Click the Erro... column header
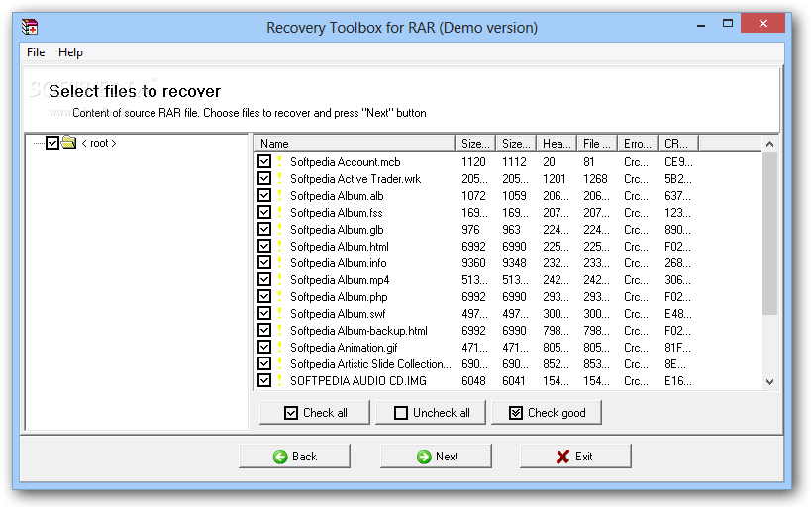The image size is (812, 510). tap(637, 144)
